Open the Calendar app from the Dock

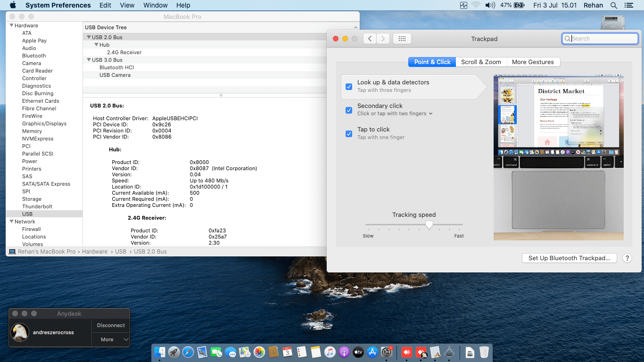(288, 352)
